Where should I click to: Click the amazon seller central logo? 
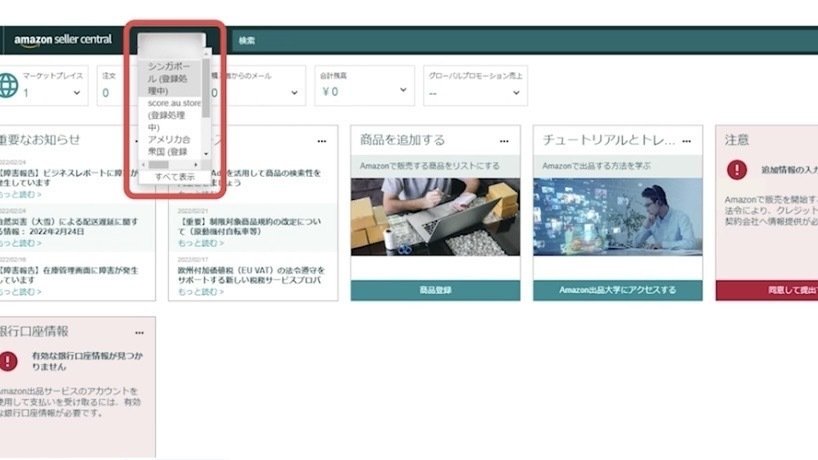[x=63, y=40]
